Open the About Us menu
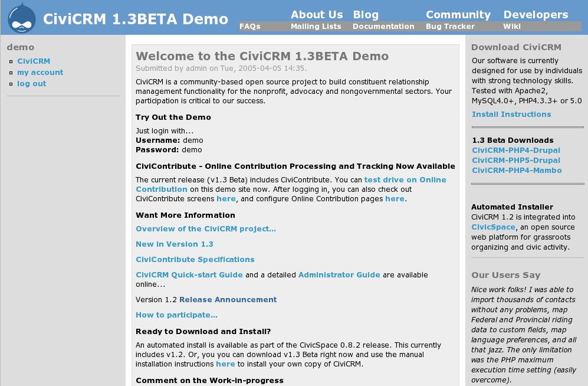Image resolution: width=588 pixels, height=386 pixels. tap(317, 15)
